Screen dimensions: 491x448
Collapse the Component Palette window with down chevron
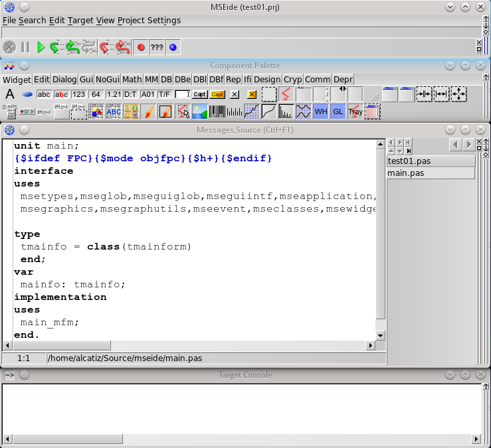point(450,65)
